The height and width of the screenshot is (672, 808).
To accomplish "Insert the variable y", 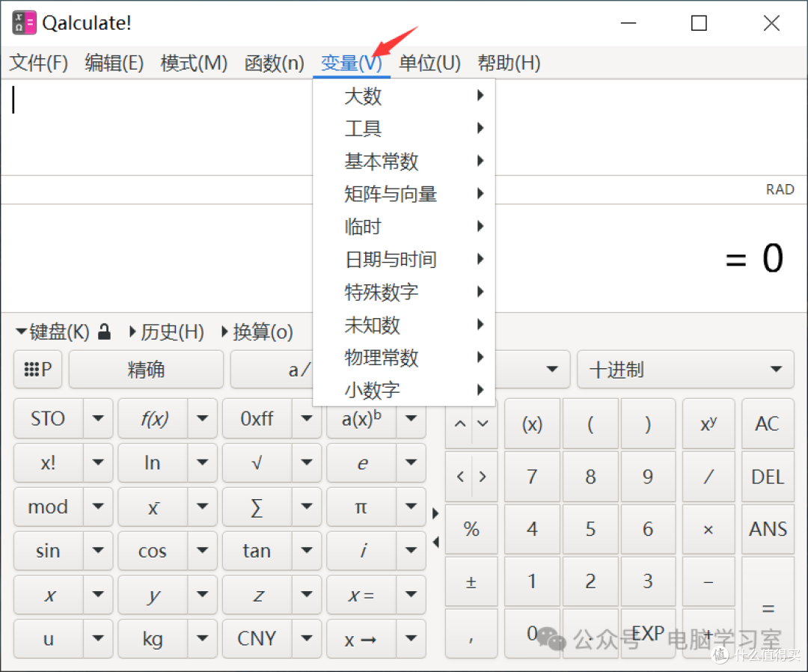I will click(153, 595).
